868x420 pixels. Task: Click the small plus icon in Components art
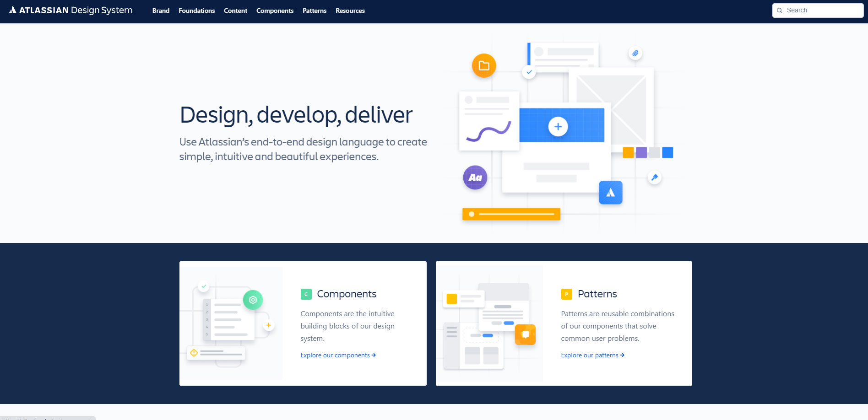(x=269, y=325)
